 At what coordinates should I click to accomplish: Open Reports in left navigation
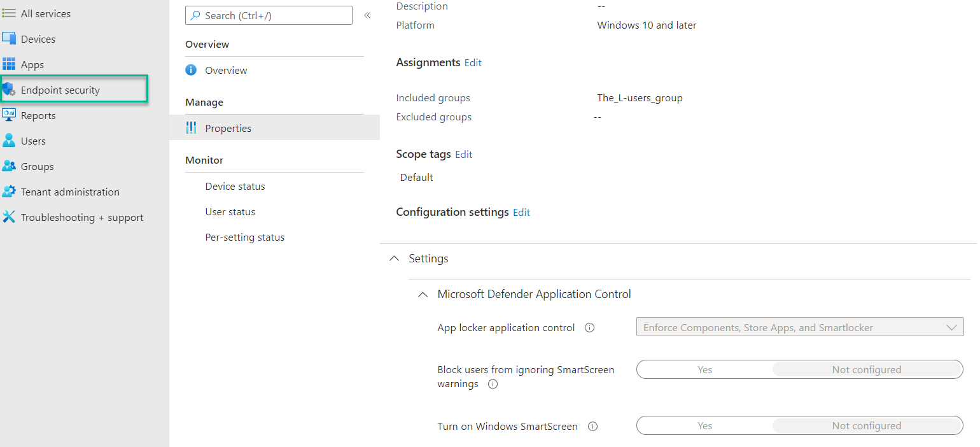(38, 115)
